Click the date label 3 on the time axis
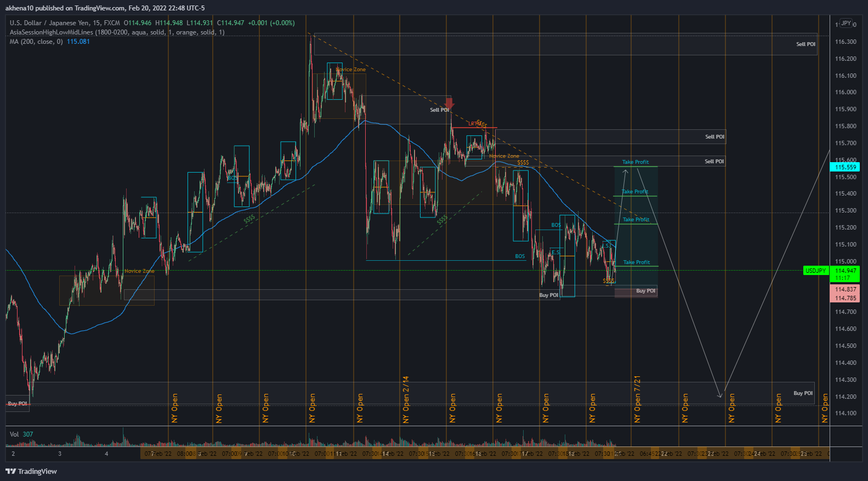The height and width of the screenshot is (481, 868). point(60,454)
